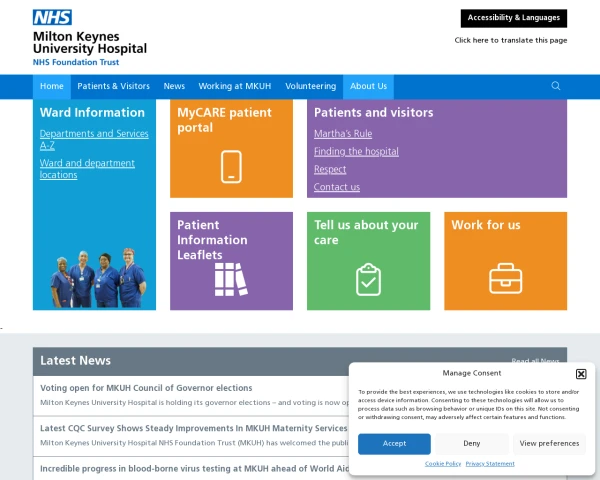Open the Privacy Statement link
Screen dimensions: 600x480
pos(490,464)
